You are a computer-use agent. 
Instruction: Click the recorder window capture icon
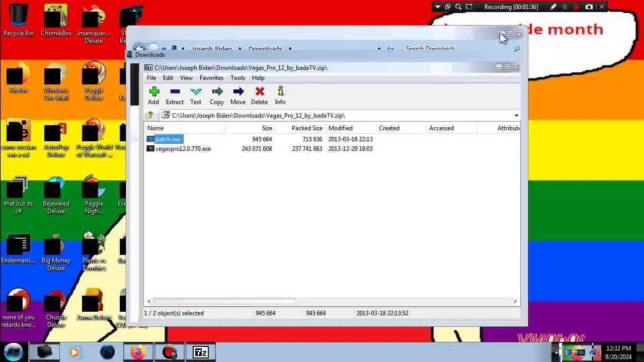coord(448,7)
